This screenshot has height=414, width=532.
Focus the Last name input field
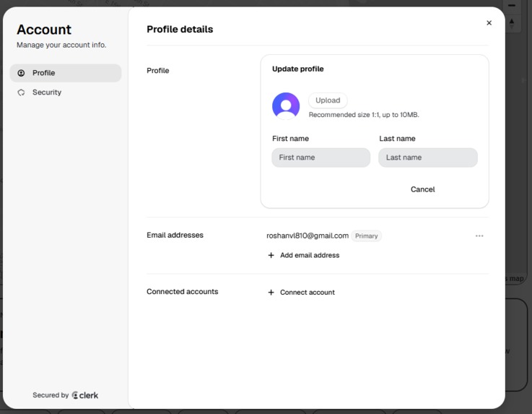coord(428,158)
